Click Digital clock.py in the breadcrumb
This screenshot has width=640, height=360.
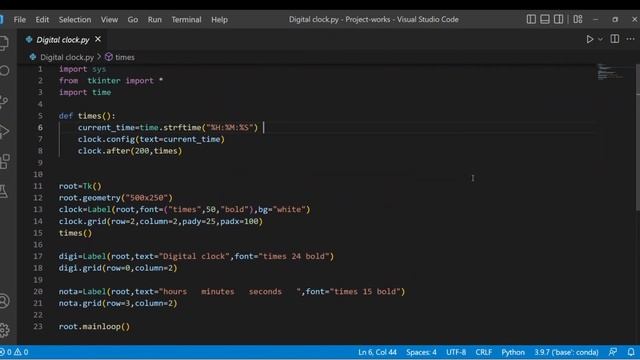(67, 57)
